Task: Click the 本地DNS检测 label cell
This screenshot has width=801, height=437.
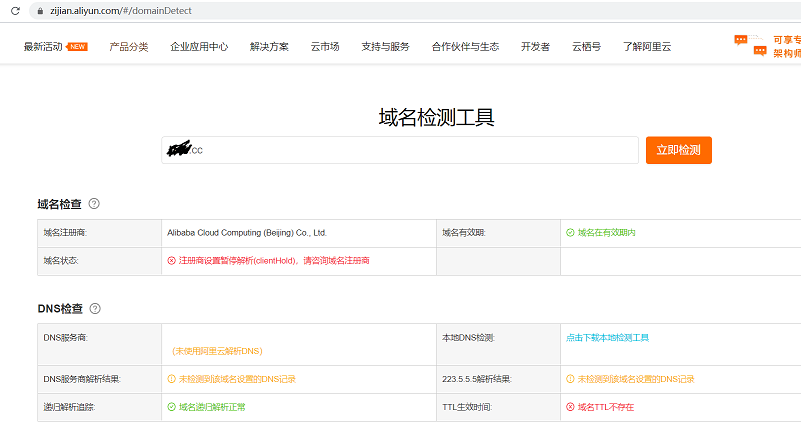Action: [499, 344]
